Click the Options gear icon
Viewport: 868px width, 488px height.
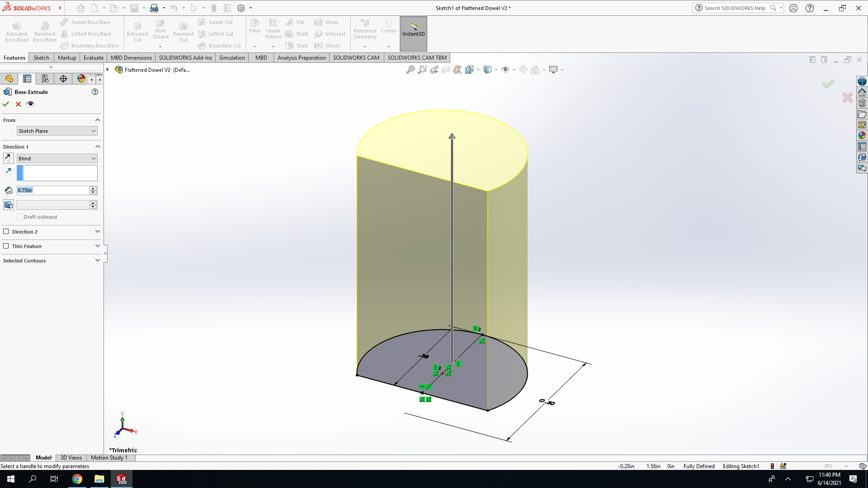(x=241, y=8)
